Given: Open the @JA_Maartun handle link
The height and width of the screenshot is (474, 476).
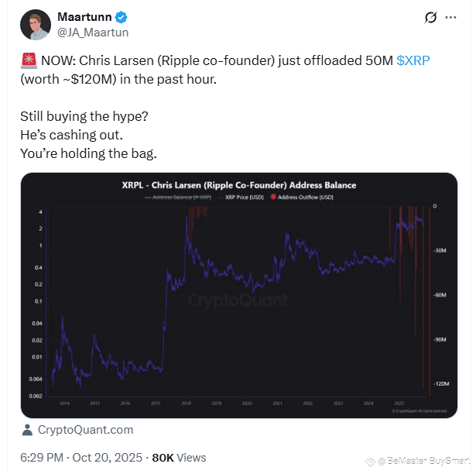Looking at the screenshot, I should point(93,33).
